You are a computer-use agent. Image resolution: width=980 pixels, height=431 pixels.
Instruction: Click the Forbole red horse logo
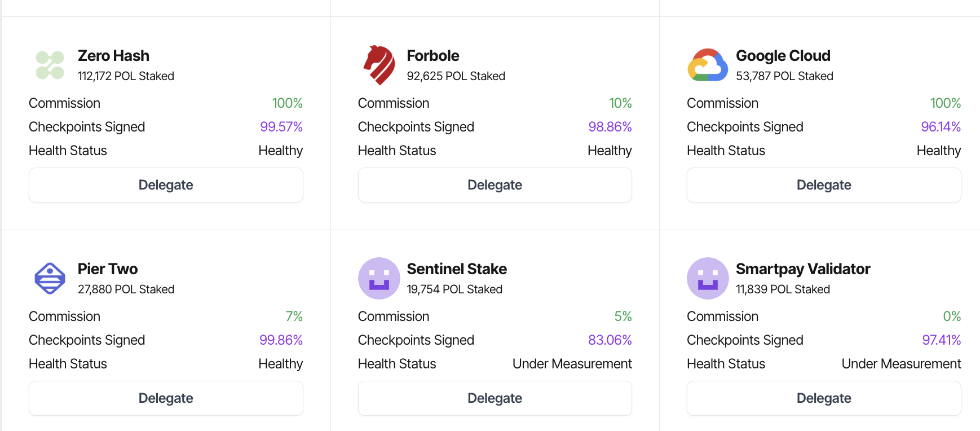(379, 65)
